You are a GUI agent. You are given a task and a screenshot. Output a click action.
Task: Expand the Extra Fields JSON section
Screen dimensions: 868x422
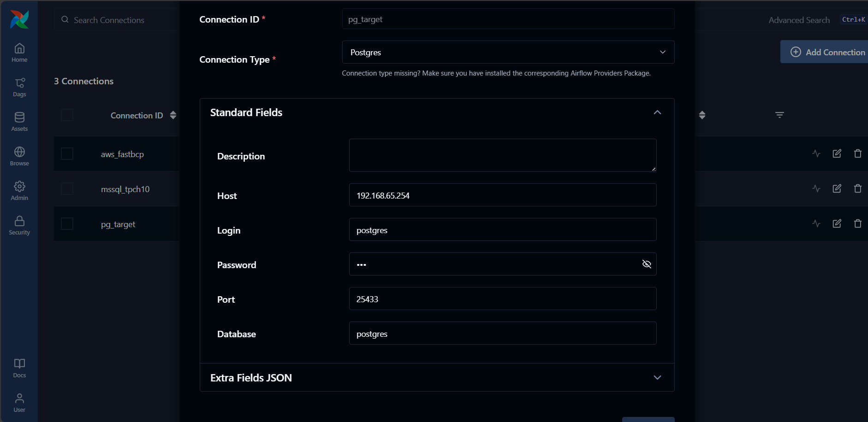pyautogui.click(x=657, y=377)
